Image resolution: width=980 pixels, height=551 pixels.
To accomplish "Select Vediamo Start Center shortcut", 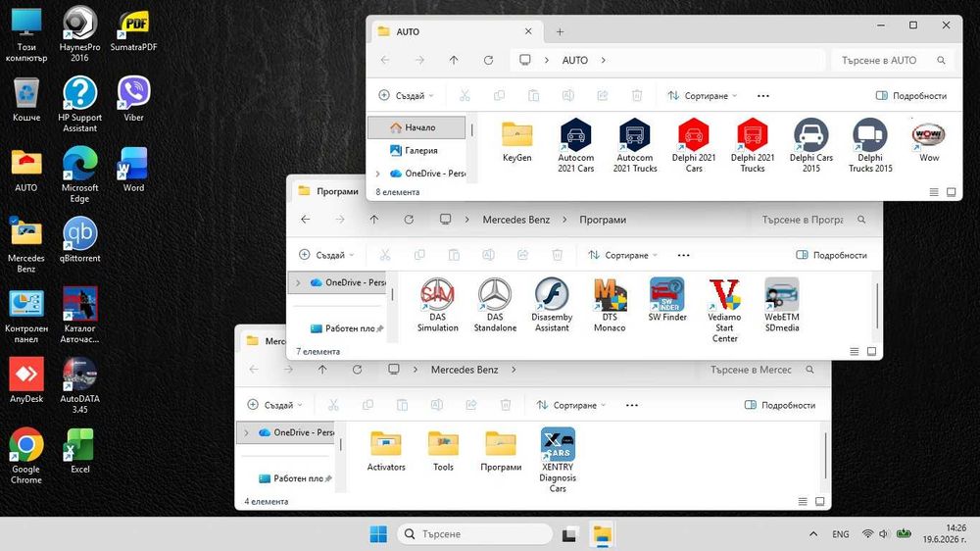I will (x=724, y=310).
